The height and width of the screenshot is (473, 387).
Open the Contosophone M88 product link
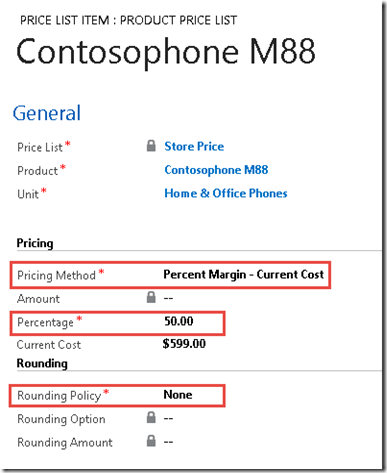(x=216, y=170)
